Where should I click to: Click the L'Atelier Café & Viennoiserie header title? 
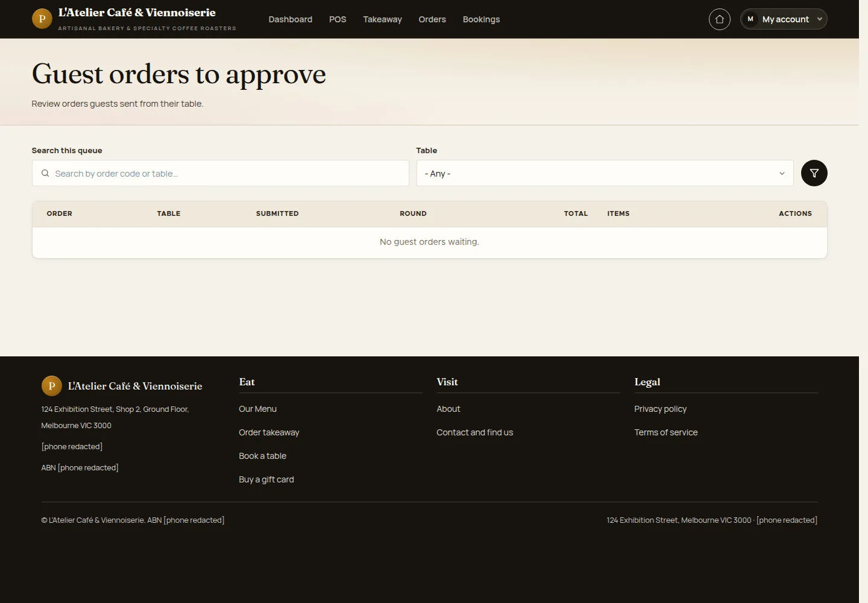pyautogui.click(x=137, y=13)
